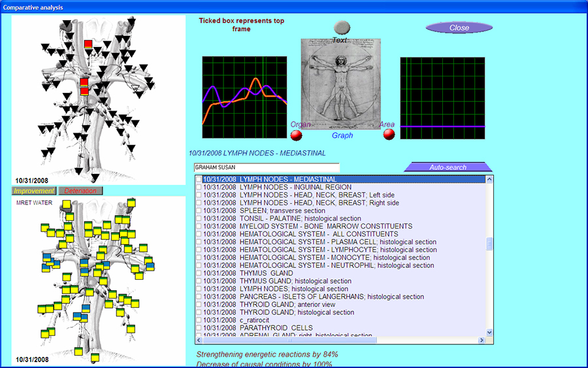Check the SPLEEN transverse section box
Viewport: 588px width, 368px height.
[199, 211]
